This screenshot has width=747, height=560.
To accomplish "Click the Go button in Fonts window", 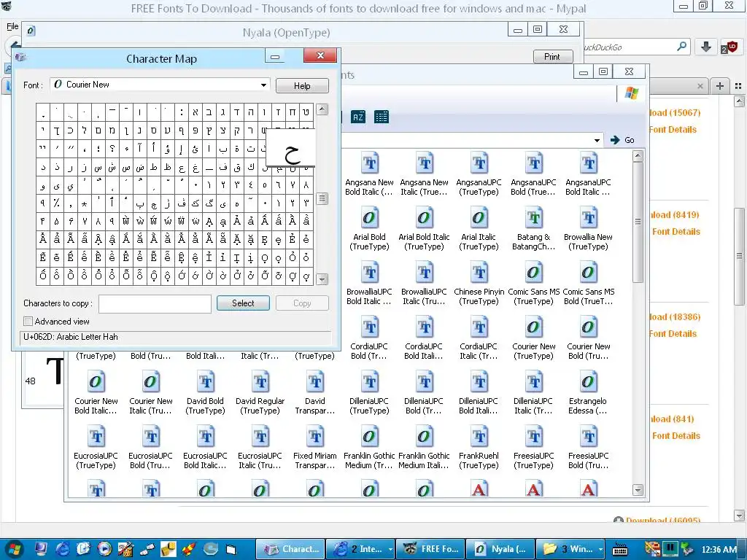I will click(x=622, y=140).
